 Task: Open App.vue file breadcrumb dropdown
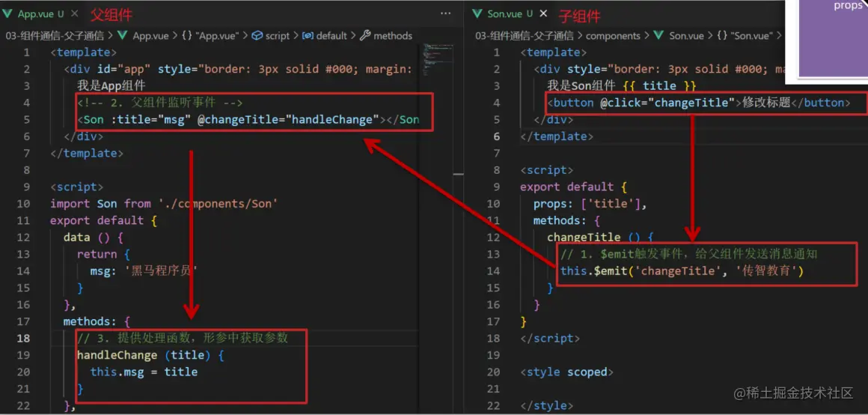[151, 36]
